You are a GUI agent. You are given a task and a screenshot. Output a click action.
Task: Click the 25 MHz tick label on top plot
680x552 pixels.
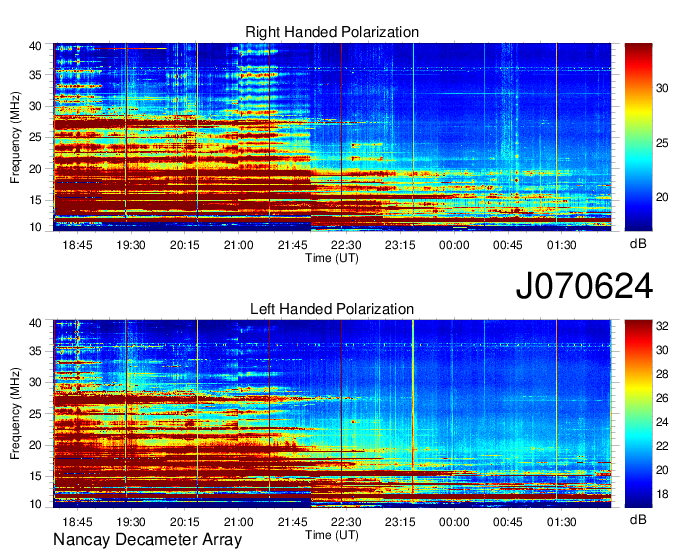[35, 137]
